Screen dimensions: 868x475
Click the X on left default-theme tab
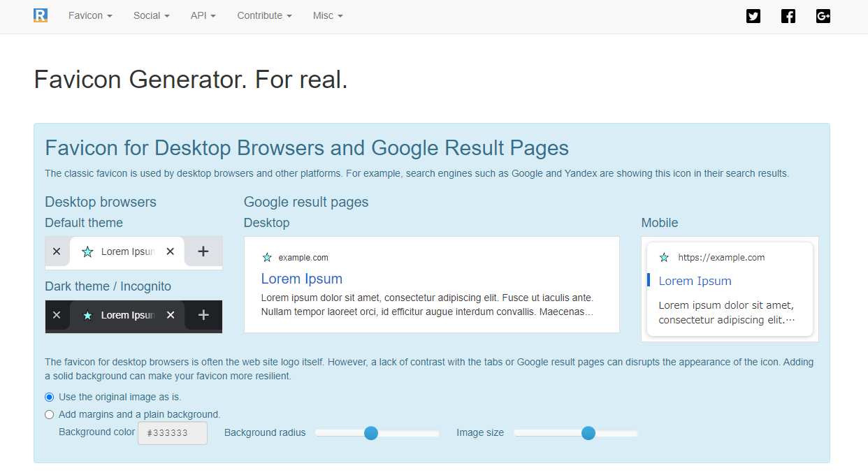[57, 251]
